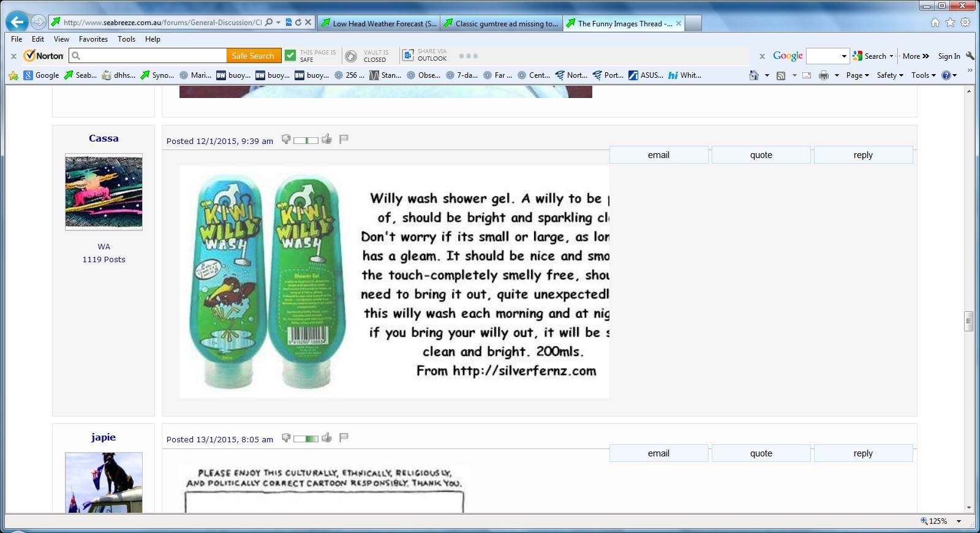This screenshot has height=533, width=980.
Task: Click the print icon in command bar
Action: pos(823,75)
